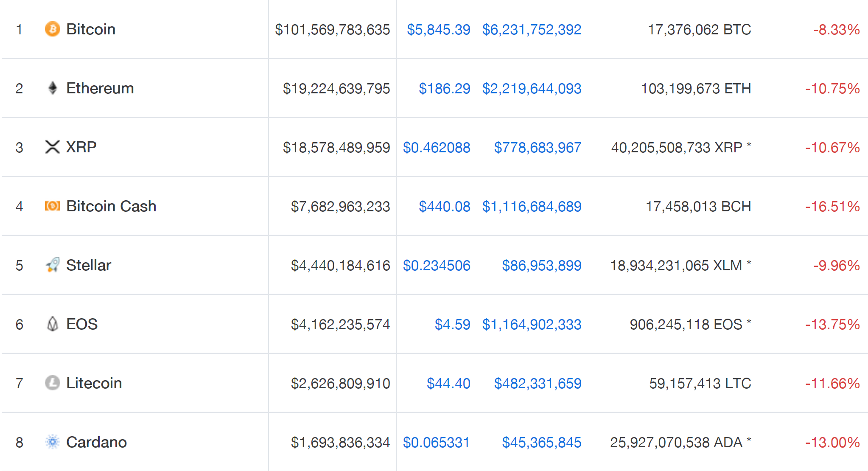Image resolution: width=868 pixels, height=471 pixels.
Task: Click the XRP logo icon
Action: [53, 147]
